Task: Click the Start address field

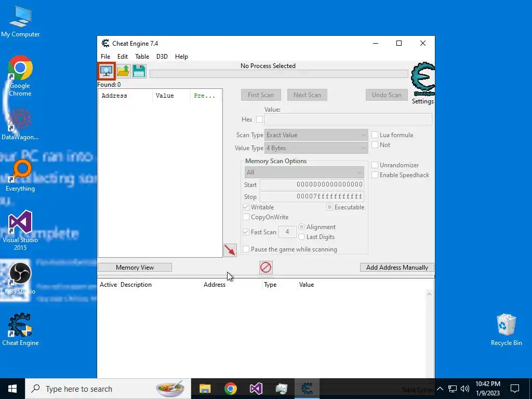Action: [312, 184]
